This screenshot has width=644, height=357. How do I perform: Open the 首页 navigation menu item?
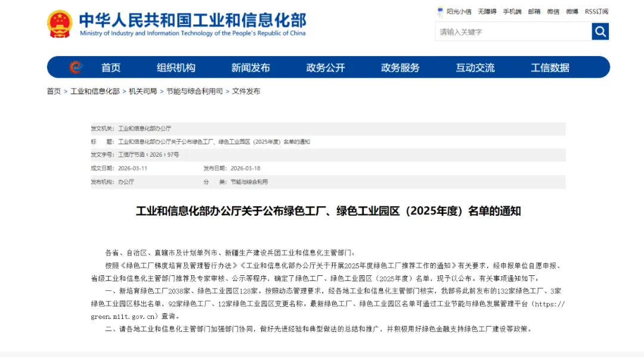pyautogui.click(x=111, y=67)
